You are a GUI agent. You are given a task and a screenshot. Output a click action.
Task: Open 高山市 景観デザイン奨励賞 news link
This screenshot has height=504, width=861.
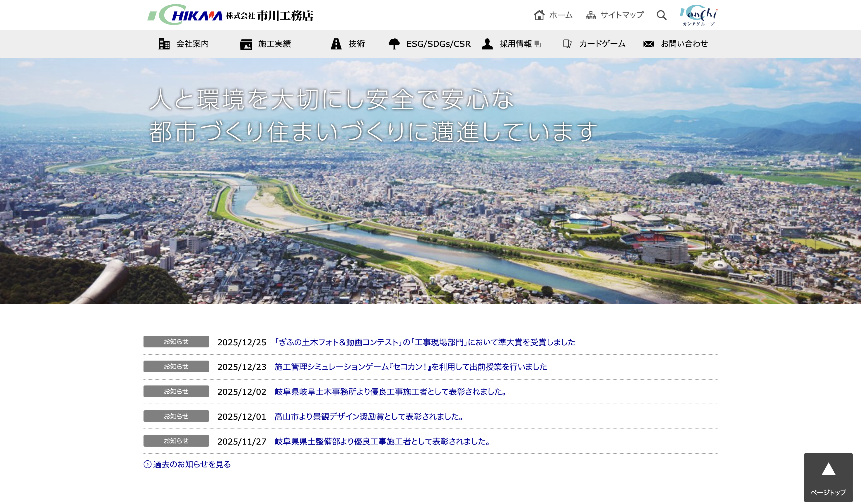(x=369, y=416)
